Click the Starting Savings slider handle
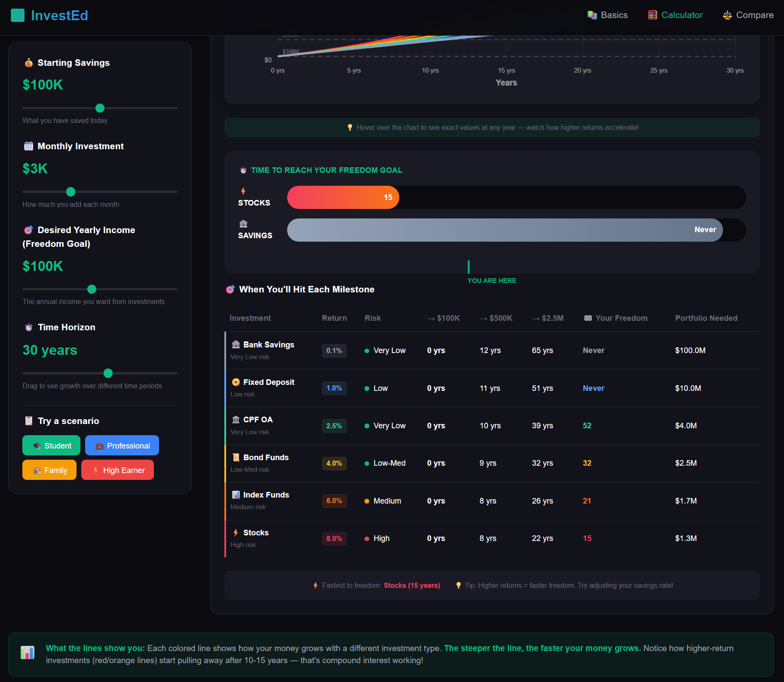 tap(100, 108)
